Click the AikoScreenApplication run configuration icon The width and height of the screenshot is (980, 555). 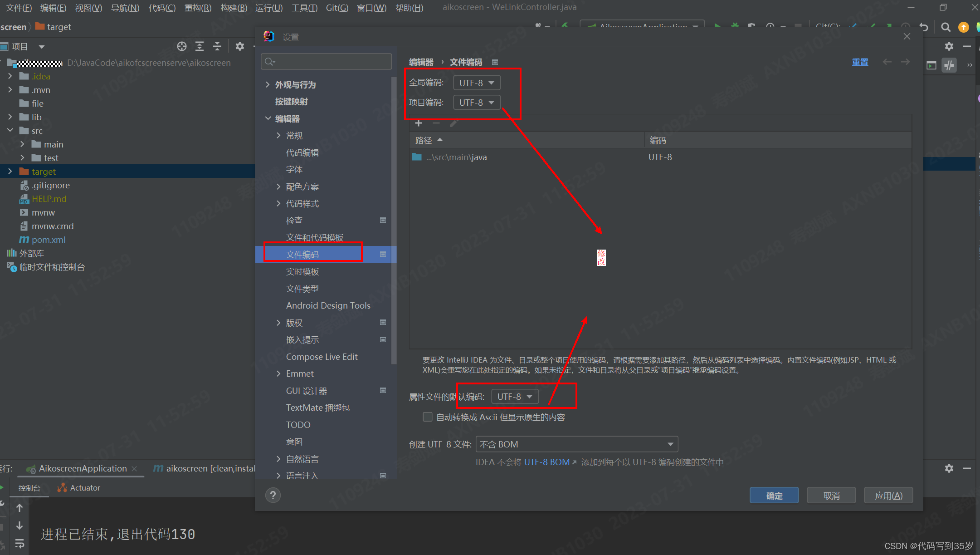coord(590,27)
